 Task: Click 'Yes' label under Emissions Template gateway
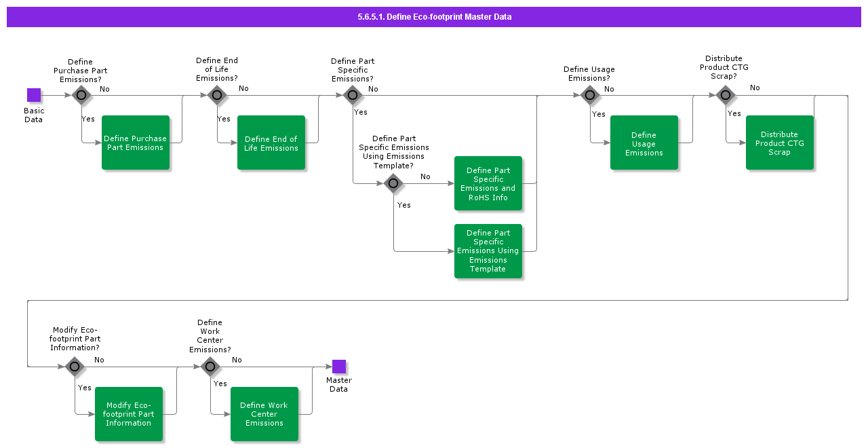click(x=404, y=205)
